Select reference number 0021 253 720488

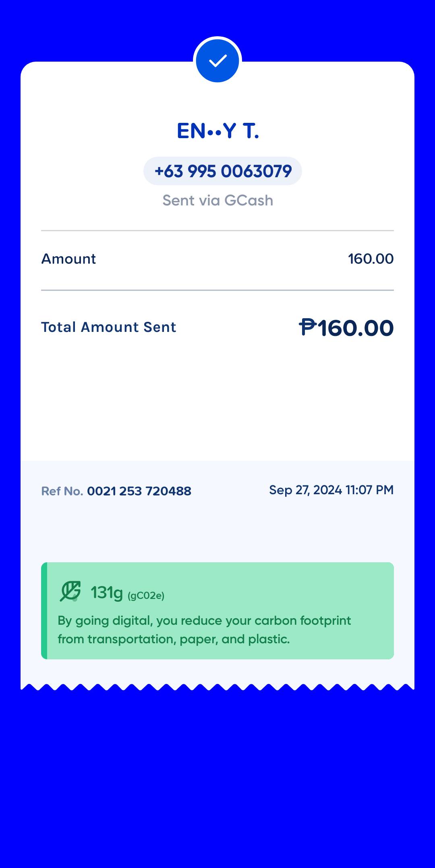tap(139, 491)
